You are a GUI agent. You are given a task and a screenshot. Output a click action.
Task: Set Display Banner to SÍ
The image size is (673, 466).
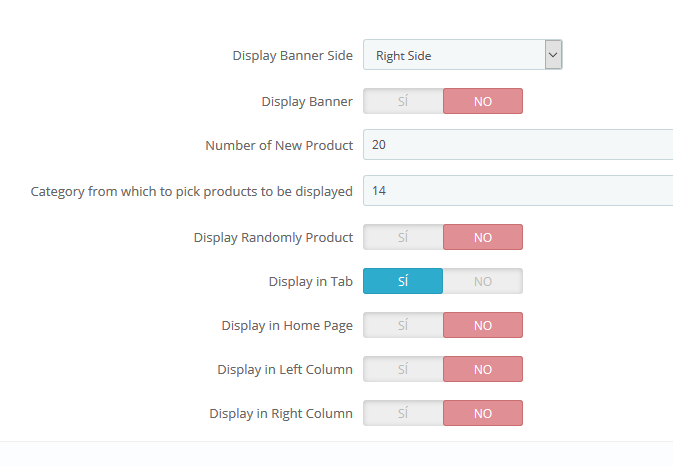(403, 101)
